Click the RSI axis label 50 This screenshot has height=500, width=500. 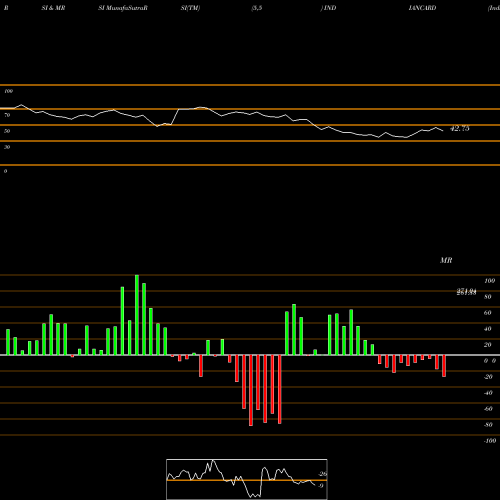click(x=7, y=131)
